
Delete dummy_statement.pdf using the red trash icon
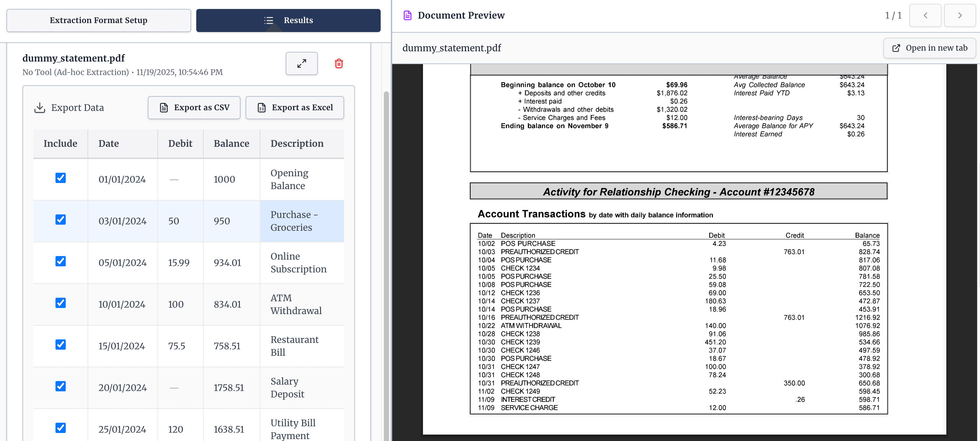[339, 64]
